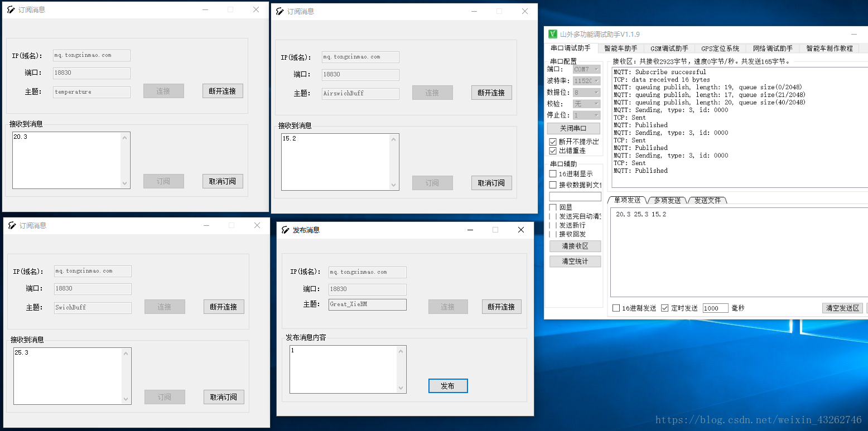
Task: Tick the 回显 checkbox
Action: [x=553, y=207]
